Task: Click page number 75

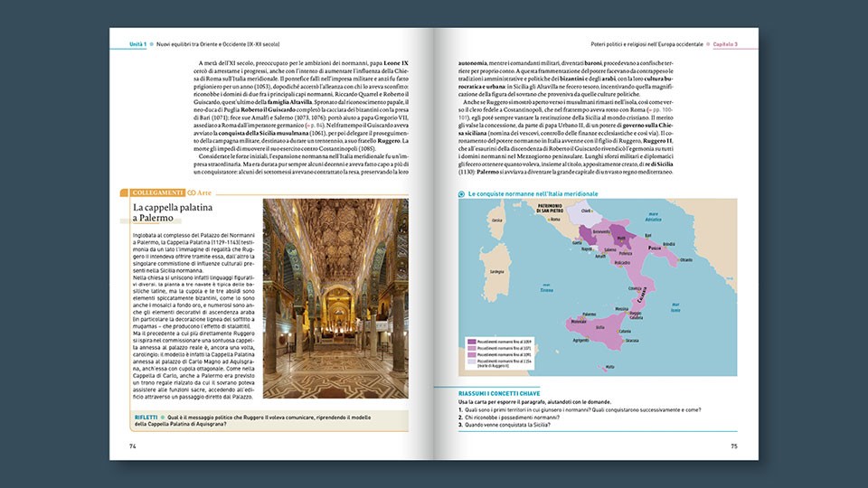Action: pyautogui.click(x=734, y=446)
